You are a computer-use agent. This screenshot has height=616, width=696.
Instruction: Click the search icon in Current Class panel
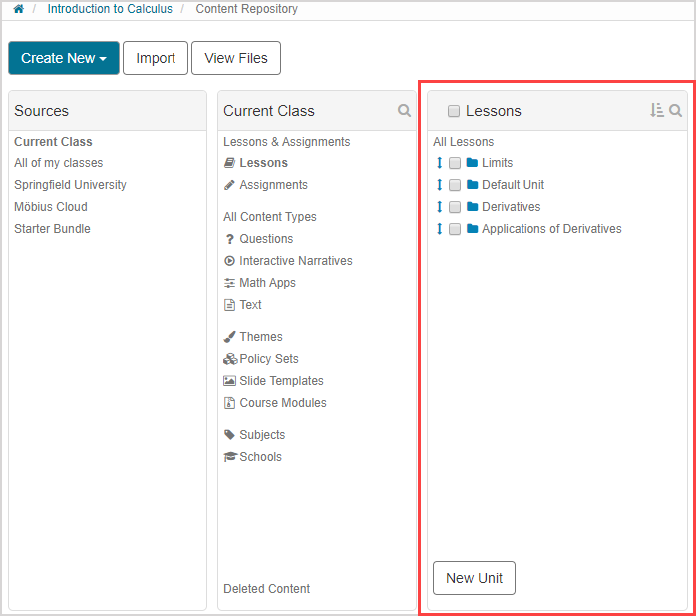[x=404, y=111]
